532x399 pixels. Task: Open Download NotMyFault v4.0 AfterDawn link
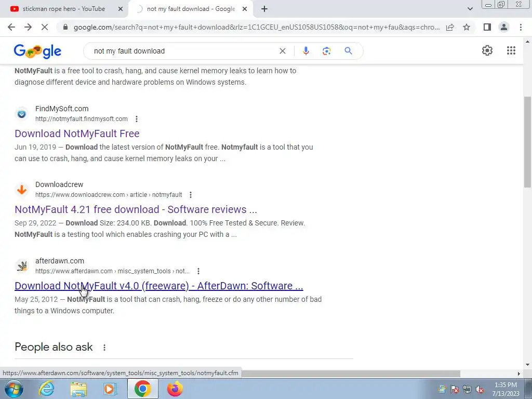159,286
